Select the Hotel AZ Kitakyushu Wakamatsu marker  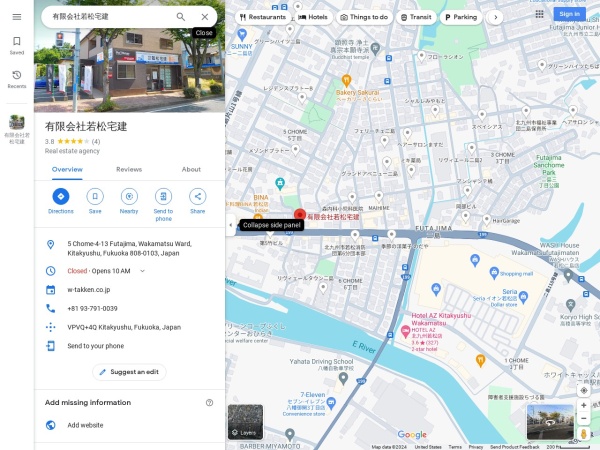(x=405, y=331)
